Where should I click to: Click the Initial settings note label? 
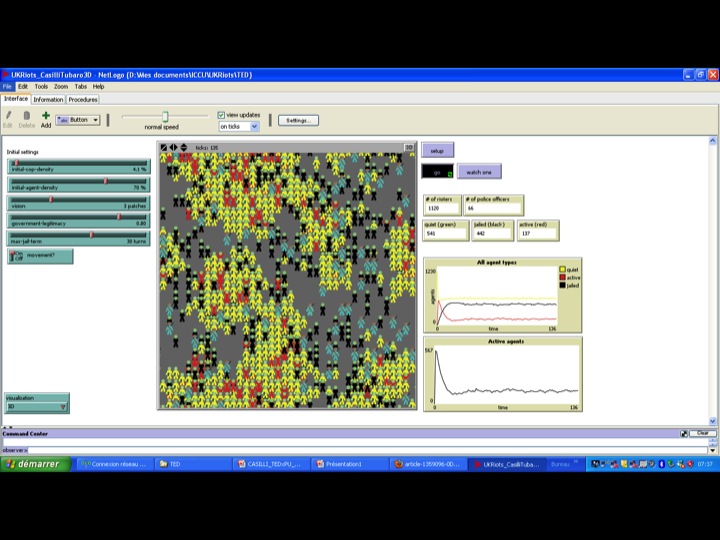(x=22, y=152)
